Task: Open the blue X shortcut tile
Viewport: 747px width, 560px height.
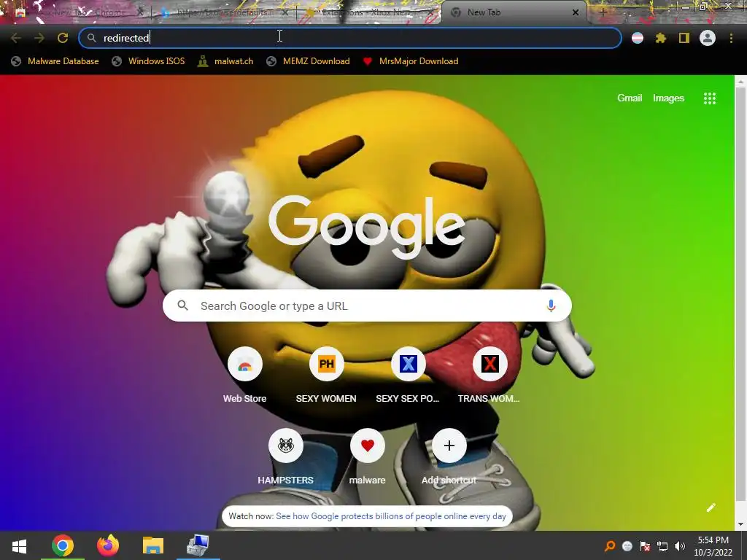Action: tap(409, 365)
